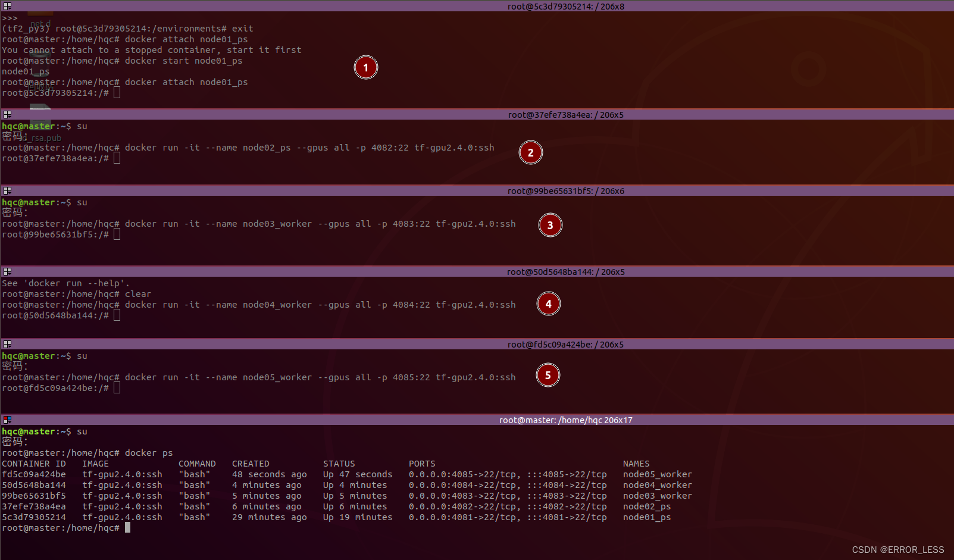Screen dimensions: 954x560
Task: Select title bar root@master: /home/hqc 206x17
Action: point(477,420)
